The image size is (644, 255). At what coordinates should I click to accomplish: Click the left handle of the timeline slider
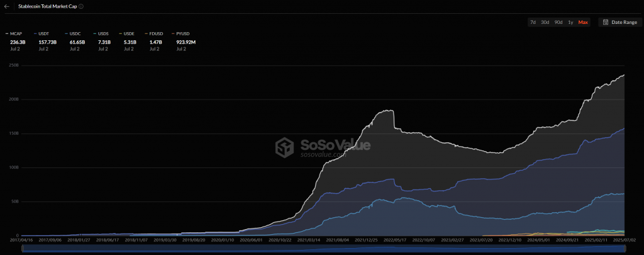23,249
